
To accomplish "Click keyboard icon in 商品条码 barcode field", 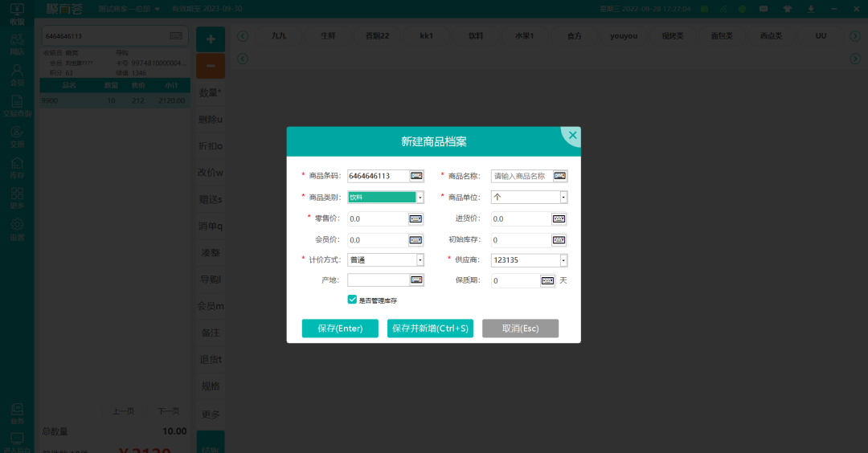I will click(416, 176).
